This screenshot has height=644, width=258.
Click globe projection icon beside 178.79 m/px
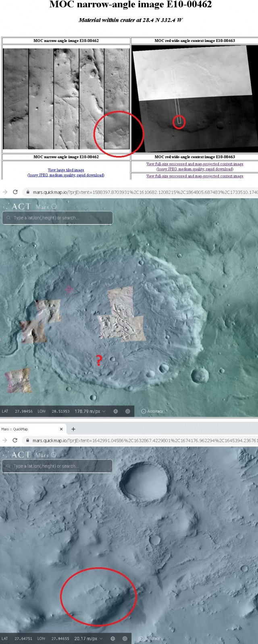click(116, 411)
